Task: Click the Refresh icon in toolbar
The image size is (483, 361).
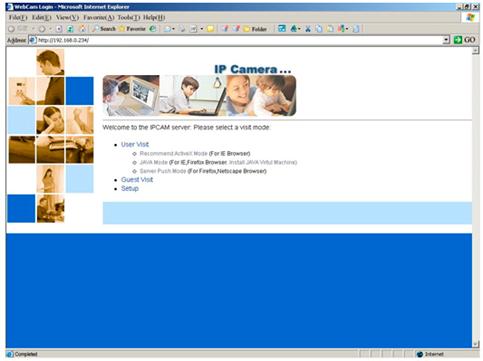Action: click(x=70, y=29)
